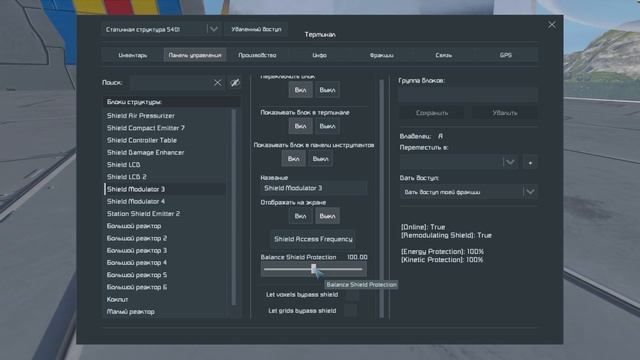Select Station Shield Emitter 2 block
This screenshot has height=360, width=640.
click(x=165, y=214)
